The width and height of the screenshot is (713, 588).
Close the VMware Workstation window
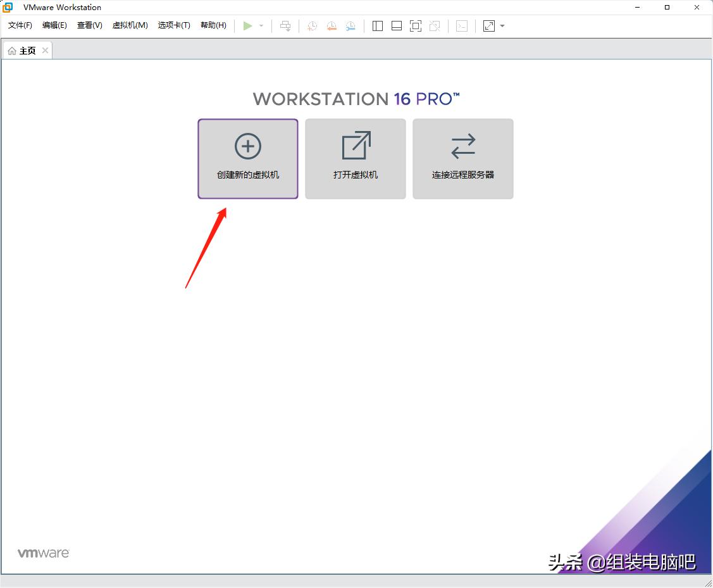coord(697,7)
